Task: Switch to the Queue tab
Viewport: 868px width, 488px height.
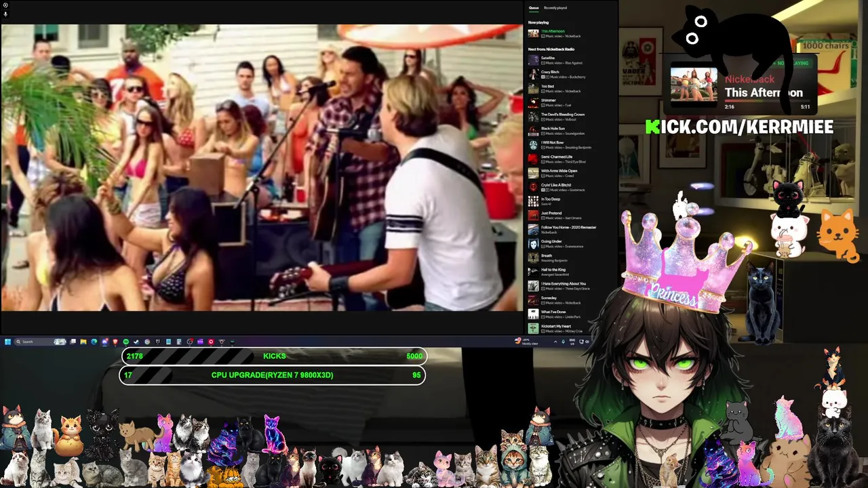Action: coord(534,8)
